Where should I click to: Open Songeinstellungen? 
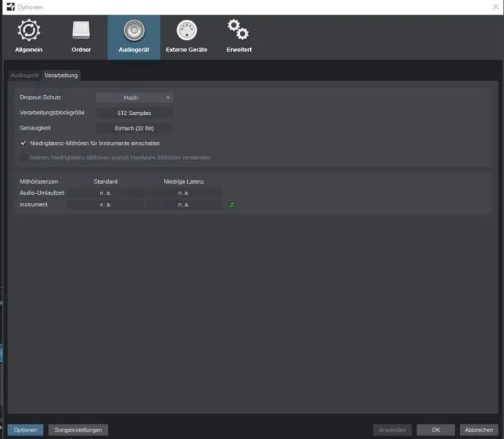(78, 430)
